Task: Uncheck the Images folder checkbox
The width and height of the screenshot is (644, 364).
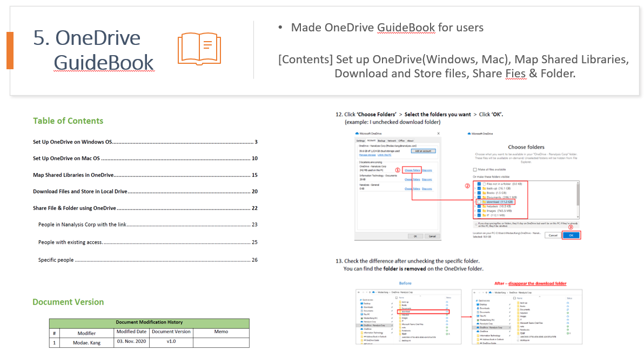Action: click(479, 210)
